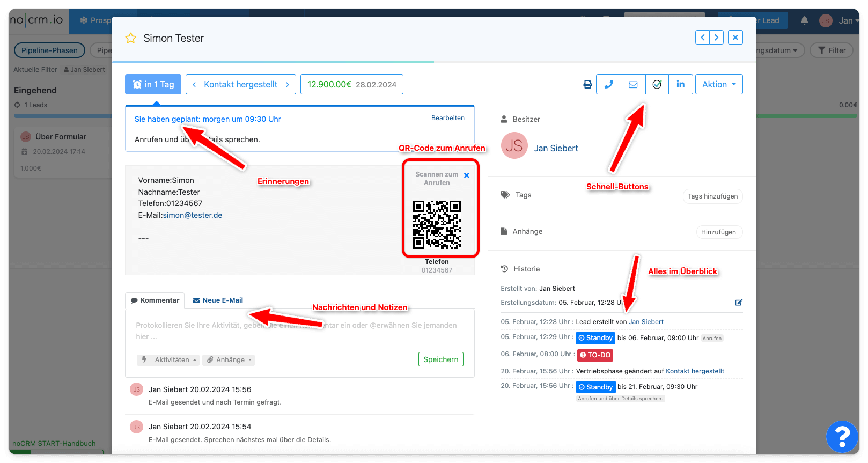Open Jan Siebert link in history

646,322
